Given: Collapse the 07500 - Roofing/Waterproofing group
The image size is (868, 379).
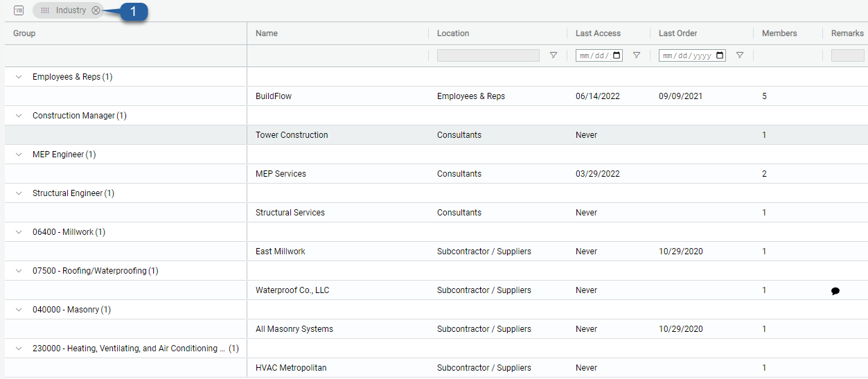Looking at the screenshot, I should click(19, 271).
